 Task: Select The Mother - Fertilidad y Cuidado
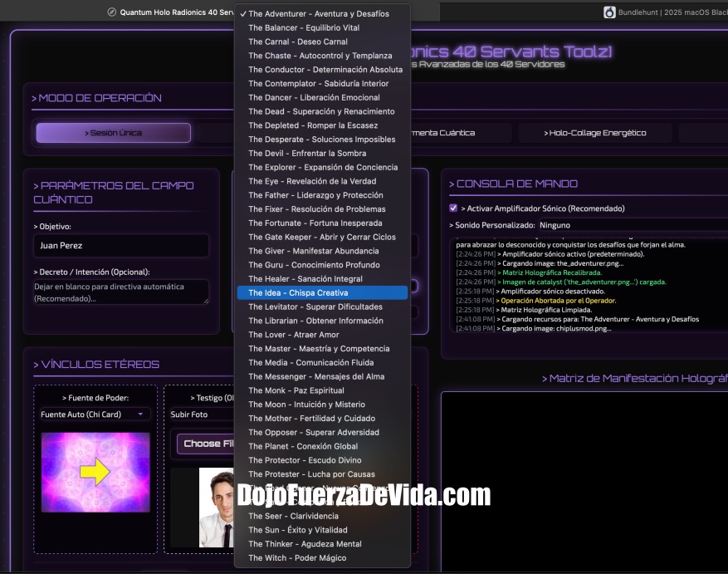(x=322, y=419)
